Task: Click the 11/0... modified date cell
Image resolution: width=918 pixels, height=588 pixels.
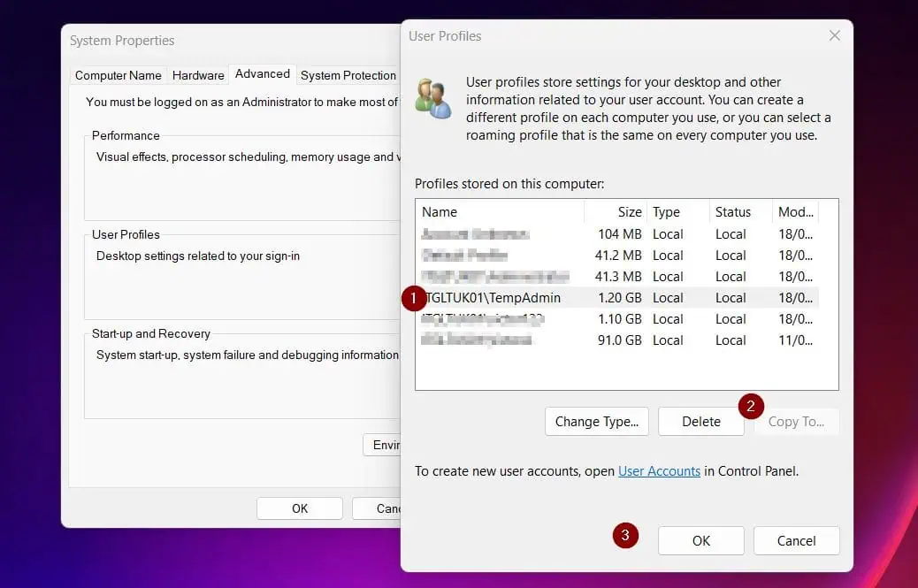Action: tap(795, 340)
